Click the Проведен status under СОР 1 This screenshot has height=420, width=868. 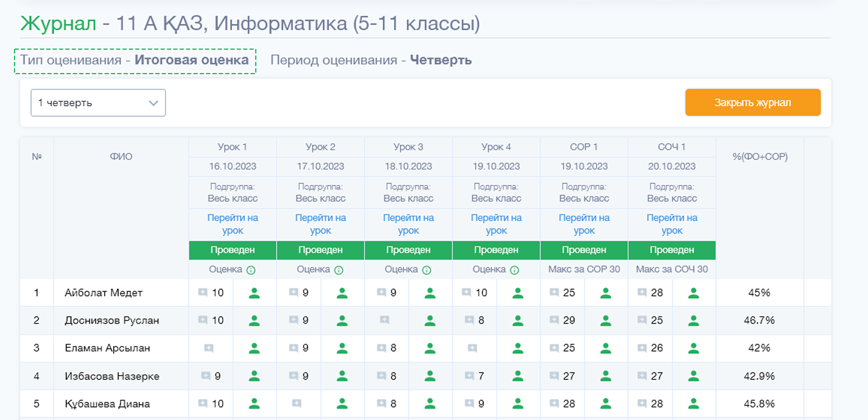pos(584,250)
